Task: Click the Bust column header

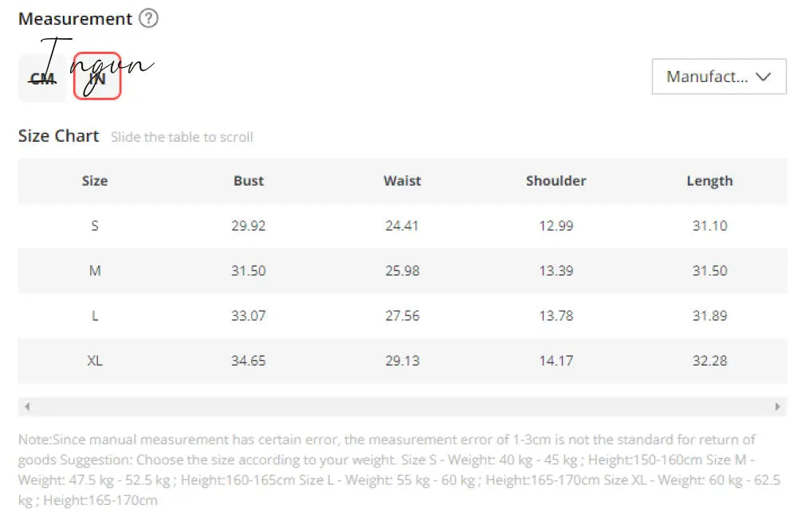Action: pos(249,181)
